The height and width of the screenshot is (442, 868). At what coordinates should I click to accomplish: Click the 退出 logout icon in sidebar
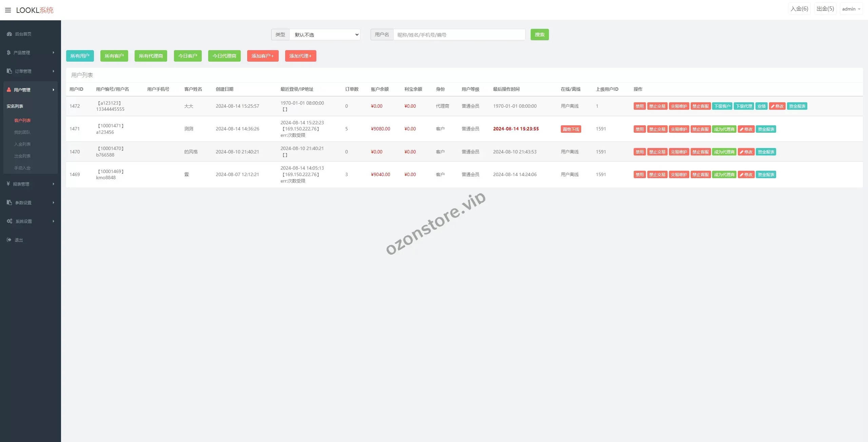(9, 240)
